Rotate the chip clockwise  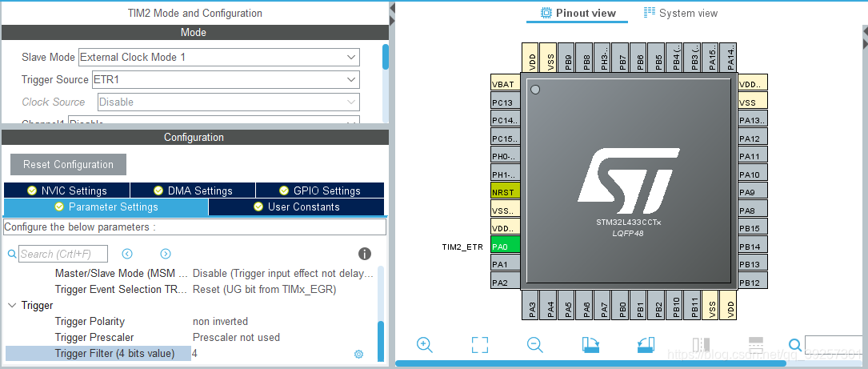tap(591, 345)
